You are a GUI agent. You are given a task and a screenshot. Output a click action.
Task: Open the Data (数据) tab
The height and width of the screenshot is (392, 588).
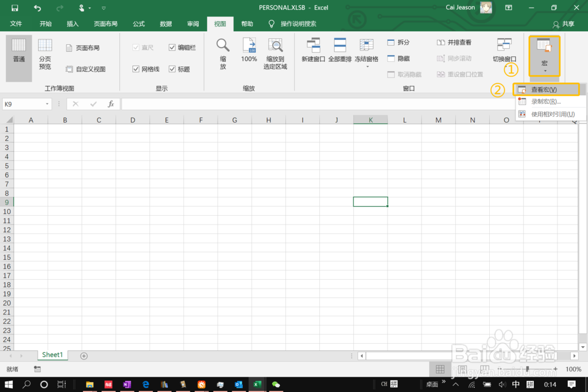[166, 24]
